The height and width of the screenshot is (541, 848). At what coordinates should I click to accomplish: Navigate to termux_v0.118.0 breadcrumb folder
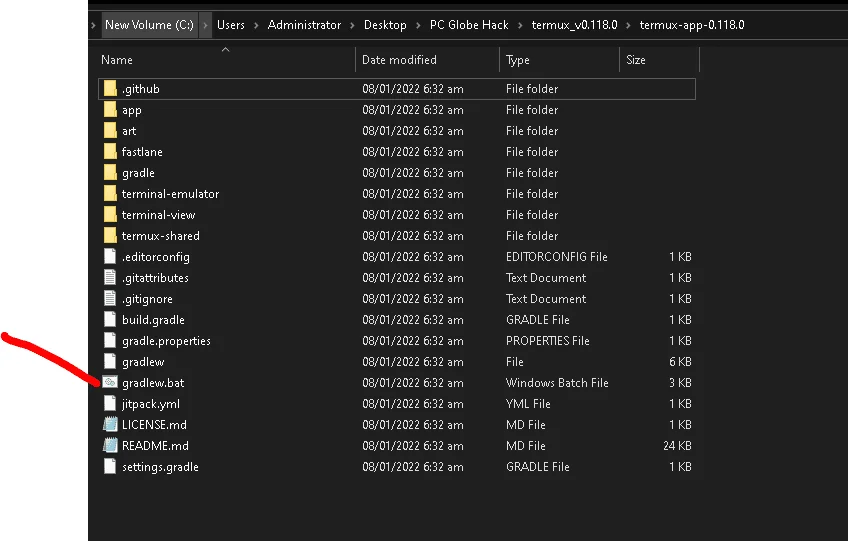[x=574, y=25]
